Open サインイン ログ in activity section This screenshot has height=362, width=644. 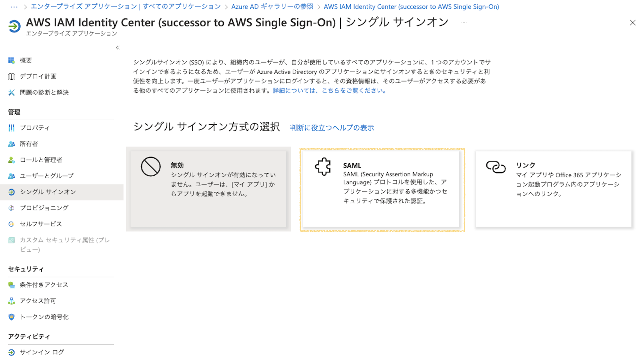click(x=42, y=352)
